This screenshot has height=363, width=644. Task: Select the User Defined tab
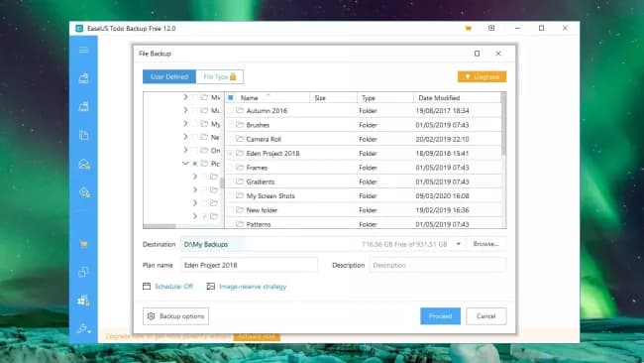click(169, 77)
